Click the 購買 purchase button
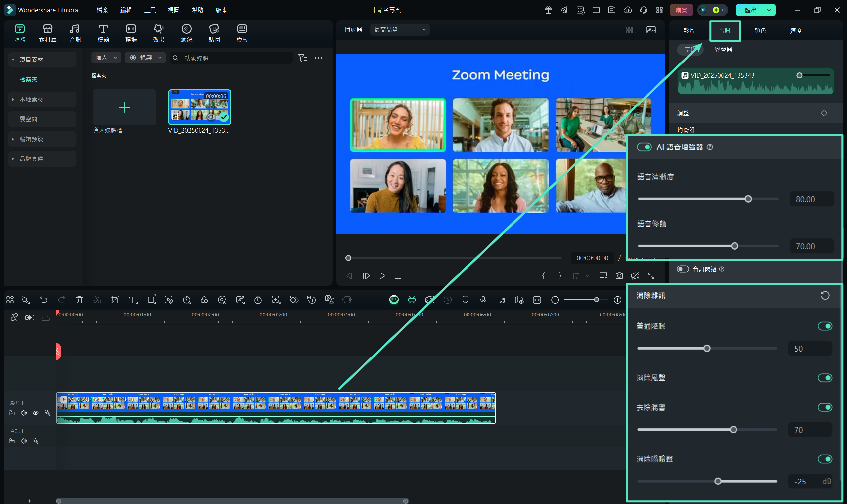Screen dimensions: 847x504 point(681,10)
